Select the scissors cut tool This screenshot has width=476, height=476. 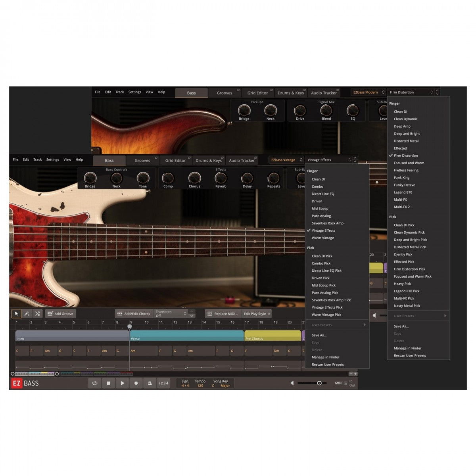click(37, 313)
